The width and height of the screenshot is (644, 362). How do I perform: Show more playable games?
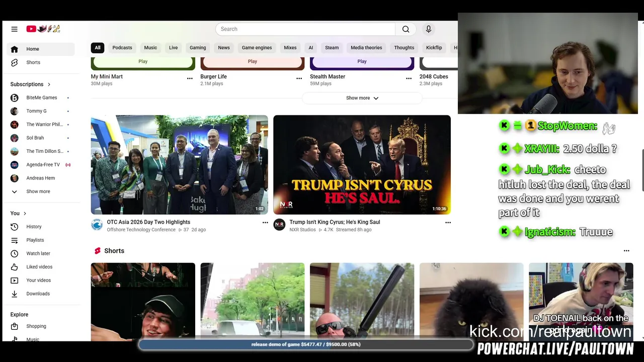tap(362, 98)
